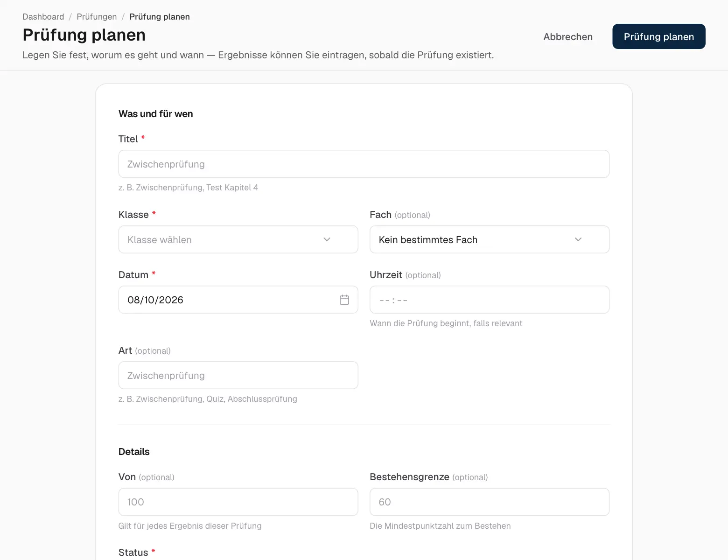Click the current breadcrumb 'Prüfung planen'
The height and width of the screenshot is (560, 728).
160,17
